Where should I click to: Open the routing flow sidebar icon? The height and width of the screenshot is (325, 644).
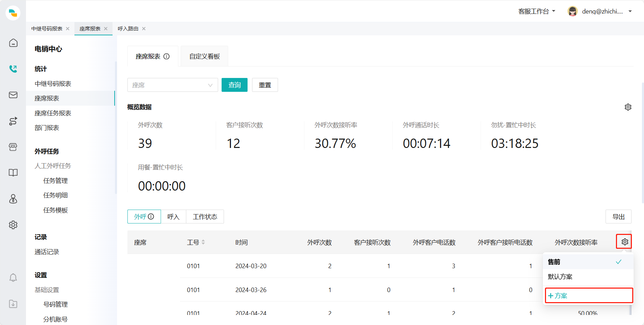(13, 121)
